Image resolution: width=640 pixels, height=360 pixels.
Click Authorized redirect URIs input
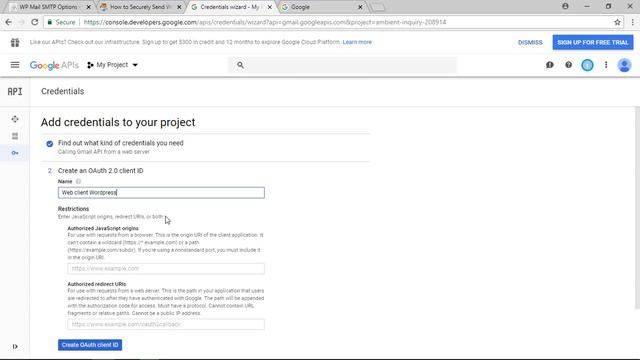166,324
